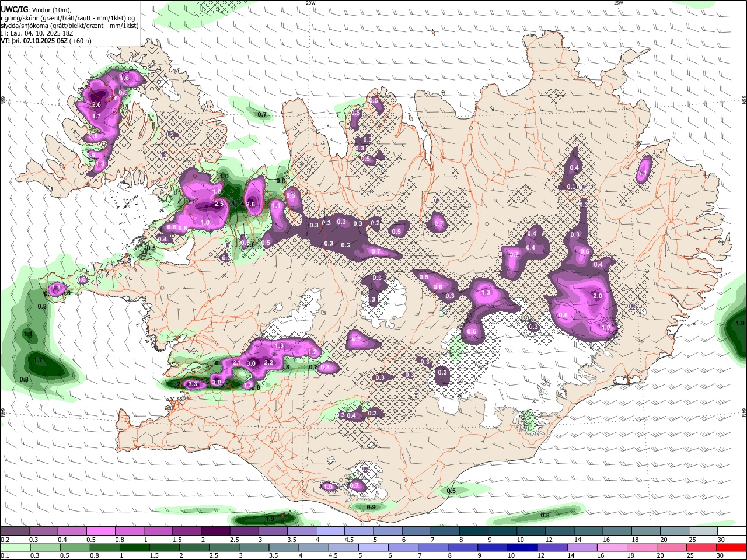The image size is (747, 560).
Task: Click the pale green swatch between 0.1 and 0.3
Action: click(x=14, y=547)
